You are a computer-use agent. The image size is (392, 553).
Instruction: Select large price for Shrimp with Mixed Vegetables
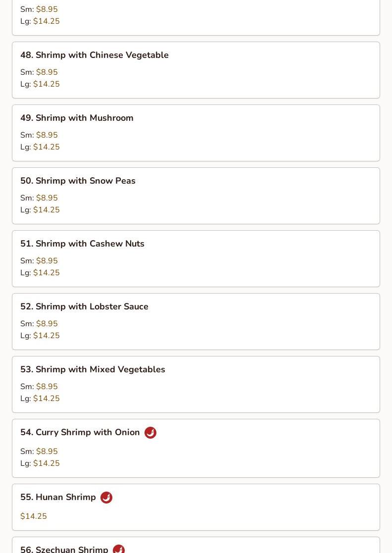tap(46, 399)
